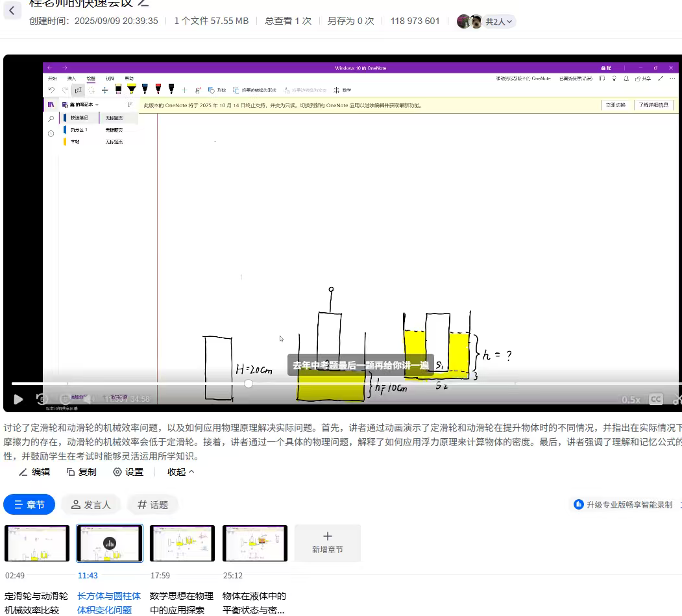Open recent notes clock icon

(51, 134)
